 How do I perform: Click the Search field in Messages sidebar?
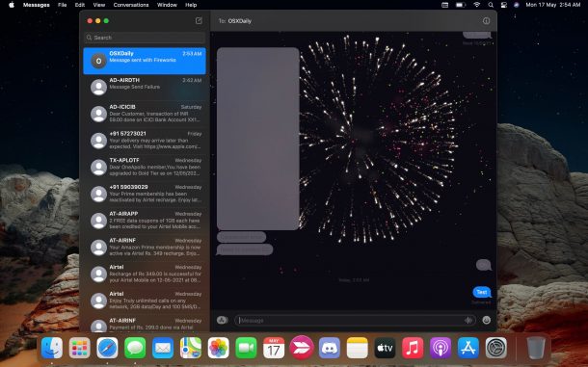145,38
